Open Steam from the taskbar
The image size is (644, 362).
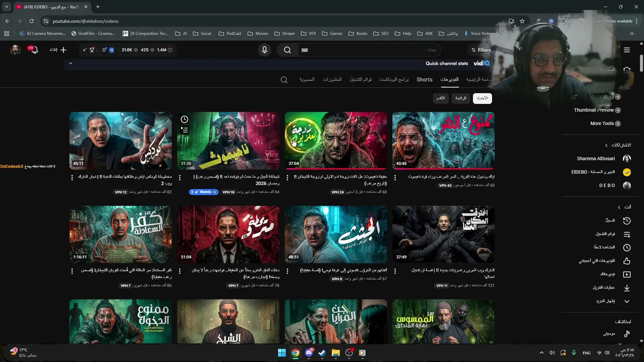tap(322, 352)
